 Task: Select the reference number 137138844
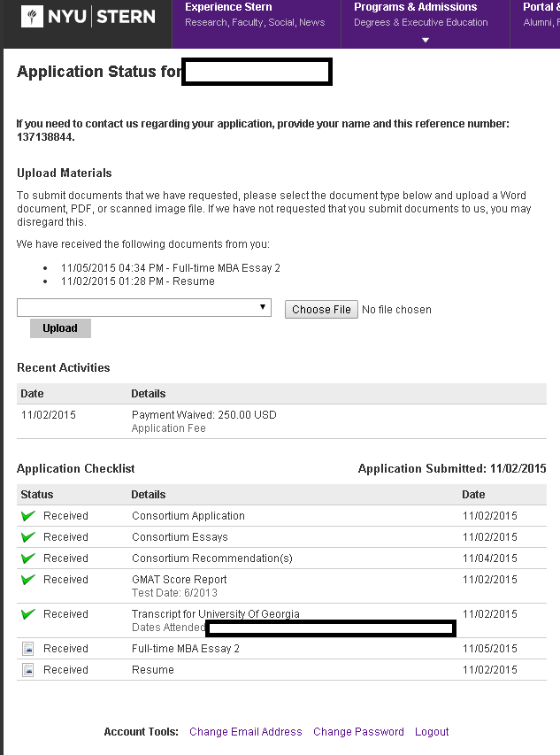pyautogui.click(x=45, y=137)
